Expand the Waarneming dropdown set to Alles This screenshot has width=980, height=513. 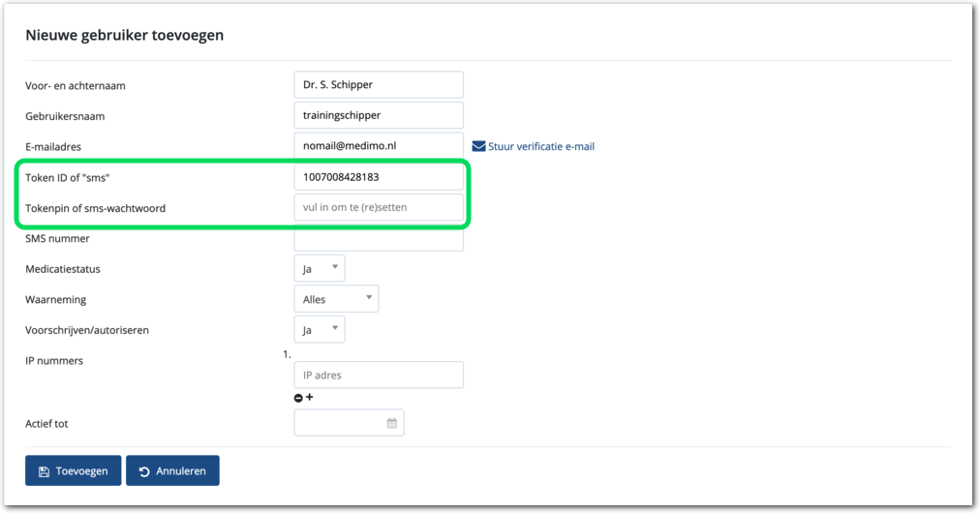click(335, 299)
